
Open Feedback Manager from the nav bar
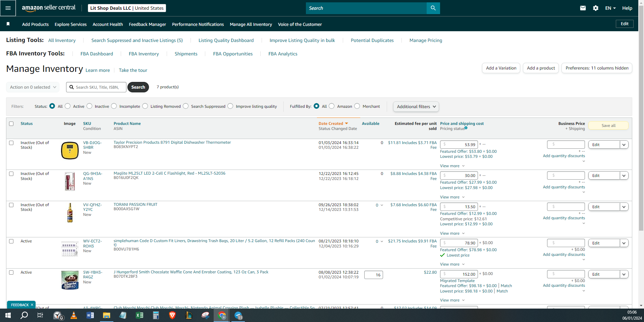pos(147,24)
